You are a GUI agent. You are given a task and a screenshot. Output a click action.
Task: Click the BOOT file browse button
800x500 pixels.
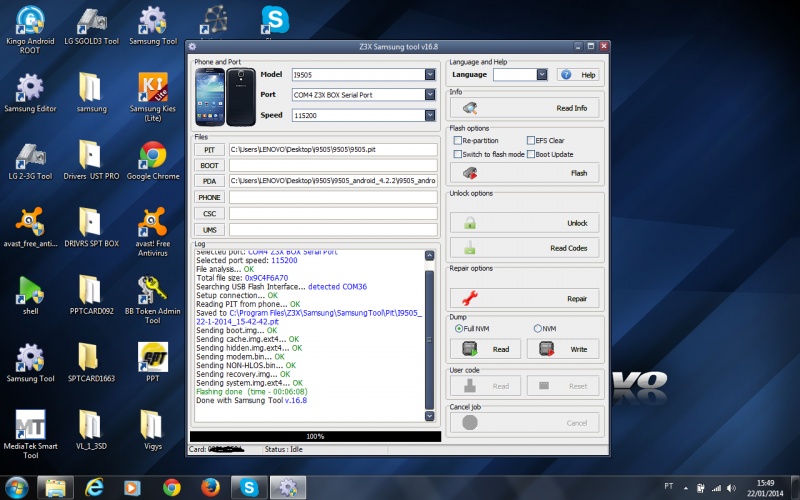pyautogui.click(x=209, y=165)
